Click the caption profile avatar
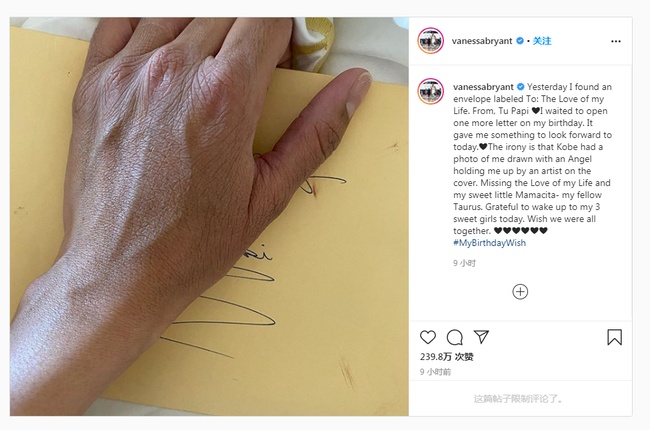This screenshot has height=430, width=650. click(431, 91)
